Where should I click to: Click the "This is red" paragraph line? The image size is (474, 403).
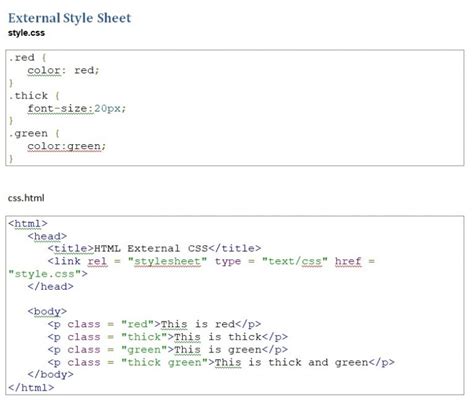pos(154,324)
